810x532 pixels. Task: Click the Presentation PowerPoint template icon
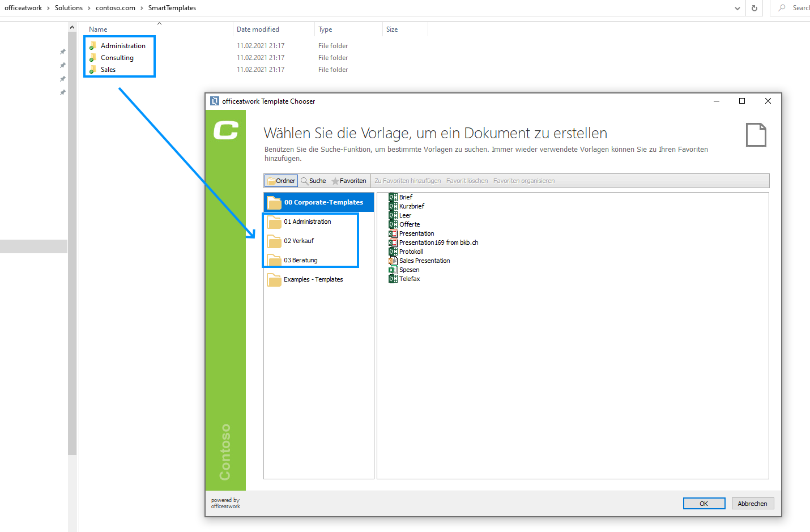[393, 233]
